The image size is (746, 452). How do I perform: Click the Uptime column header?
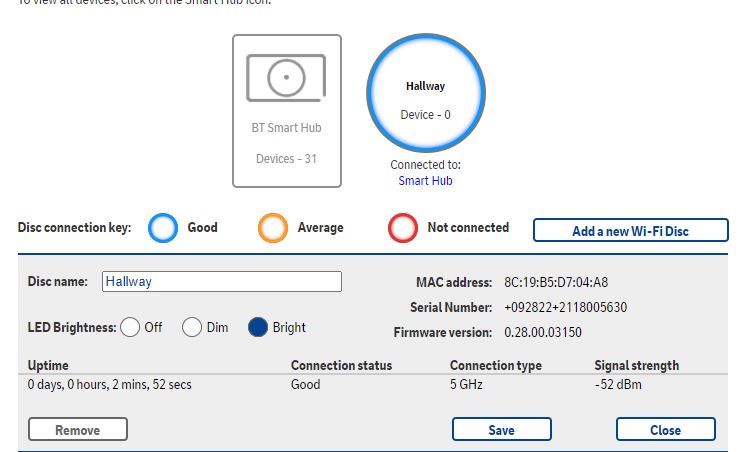click(x=48, y=365)
